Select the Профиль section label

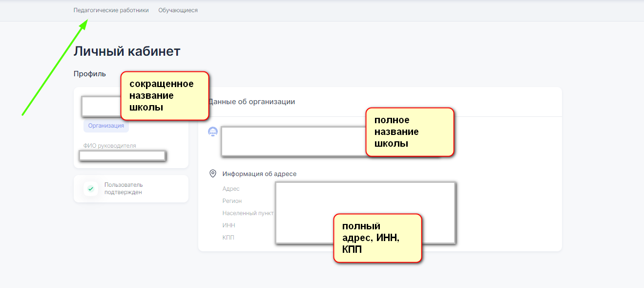pyautogui.click(x=89, y=74)
